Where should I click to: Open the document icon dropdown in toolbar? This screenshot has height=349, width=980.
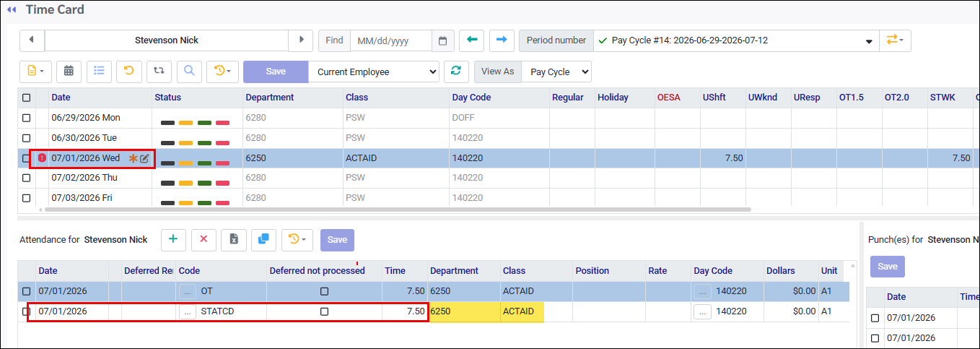pos(35,72)
